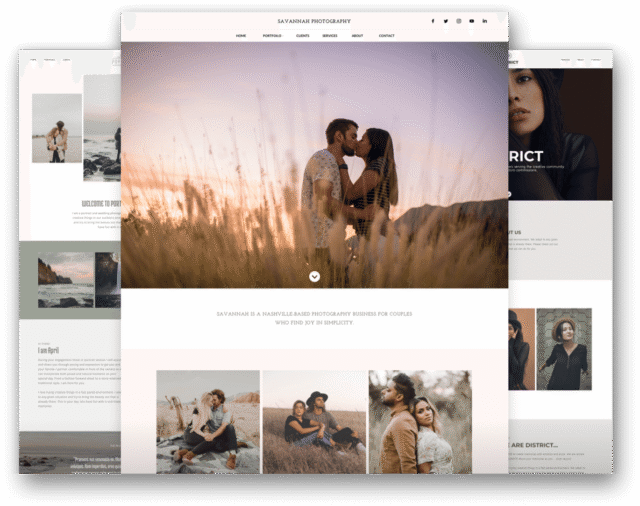Open the CLIENTS menu item
The height and width of the screenshot is (506, 640).
click(302, 36)
